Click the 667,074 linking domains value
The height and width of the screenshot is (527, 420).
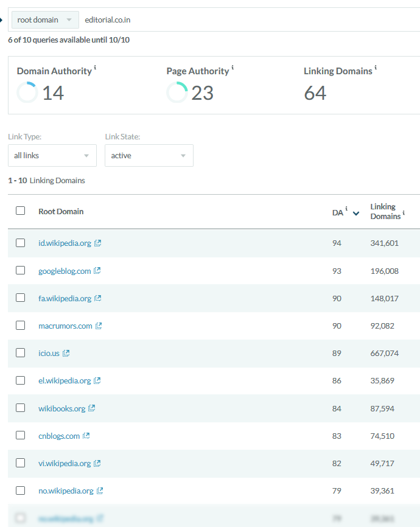(x=384, y=353)
